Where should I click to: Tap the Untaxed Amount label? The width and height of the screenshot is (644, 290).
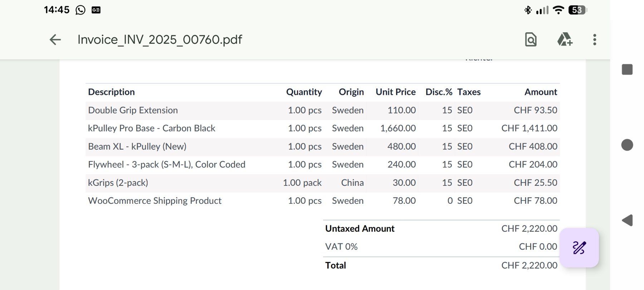click(360, 228)
